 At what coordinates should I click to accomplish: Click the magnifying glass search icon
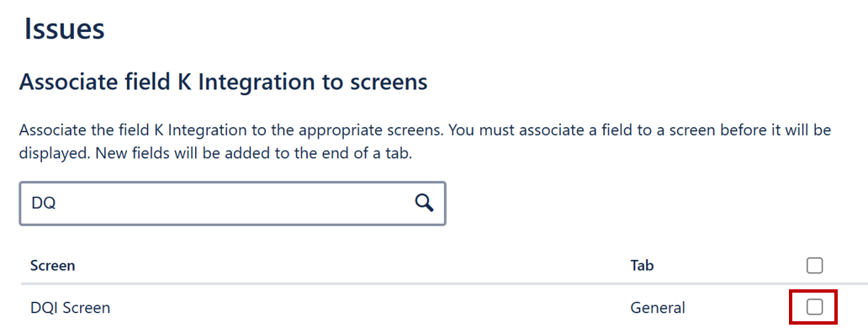424,203
